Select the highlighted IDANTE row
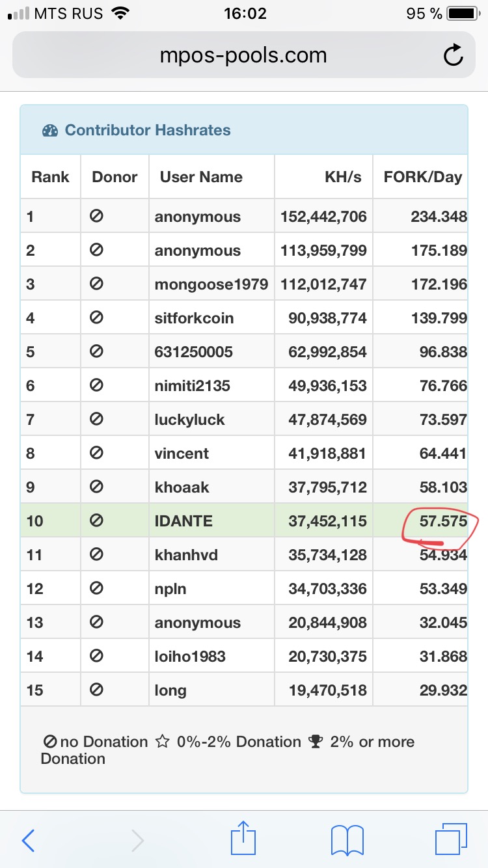This screenshot has width=488, height=868. (x=244, y=521)
